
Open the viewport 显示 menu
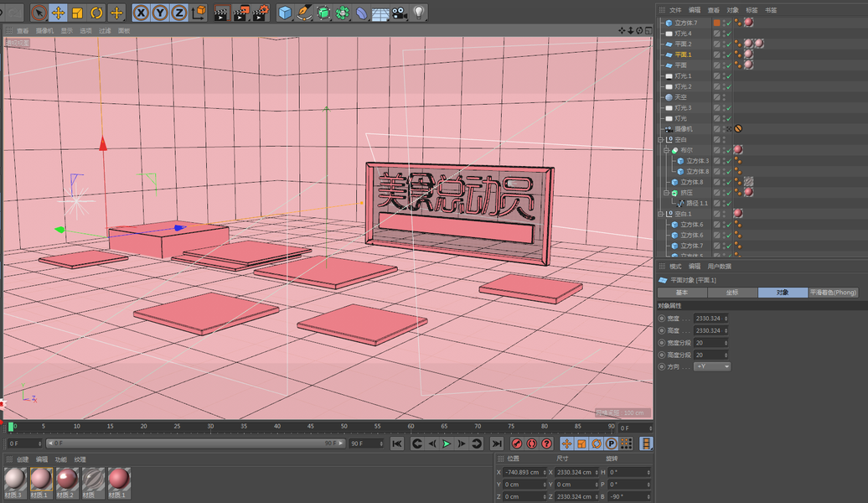point(67,31)
